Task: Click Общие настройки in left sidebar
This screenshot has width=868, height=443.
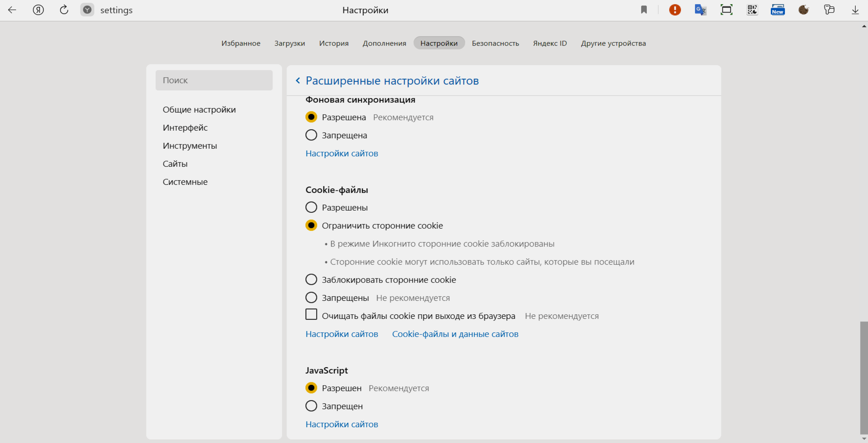Action: 199,109
